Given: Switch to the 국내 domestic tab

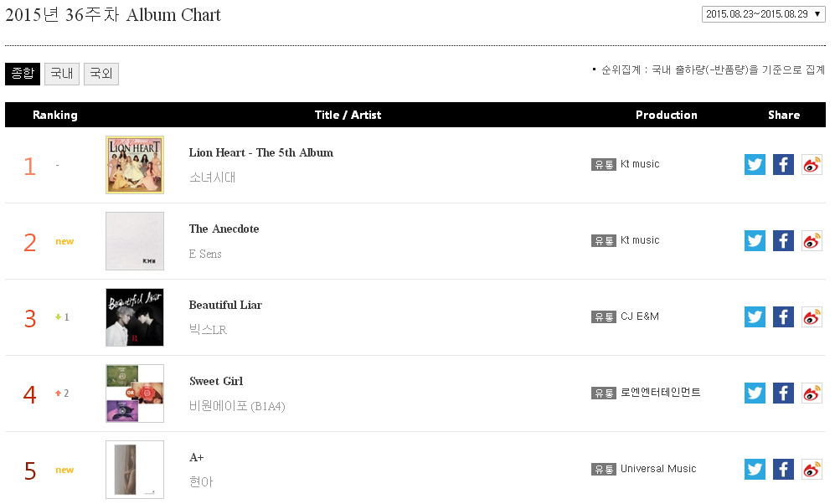Looking at the screenshot, I should coord(62,74).
